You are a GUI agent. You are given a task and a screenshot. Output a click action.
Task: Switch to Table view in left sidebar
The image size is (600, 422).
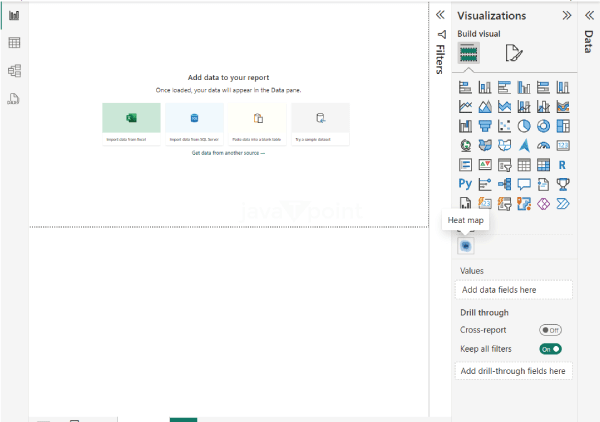click(x=14, y=42)
